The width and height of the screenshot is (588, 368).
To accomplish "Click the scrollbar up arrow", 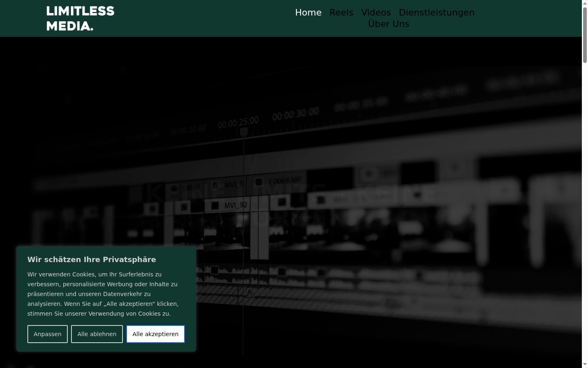I will click(585, 3).
